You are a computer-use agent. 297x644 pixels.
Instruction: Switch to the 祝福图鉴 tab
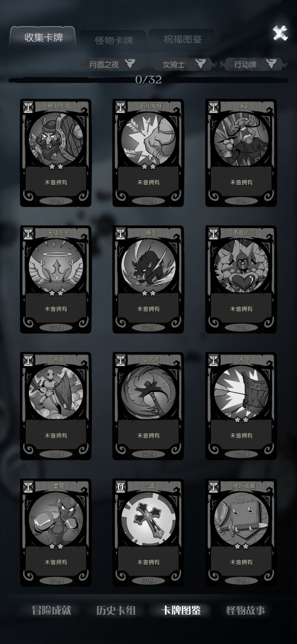click(x=182, y=39)
